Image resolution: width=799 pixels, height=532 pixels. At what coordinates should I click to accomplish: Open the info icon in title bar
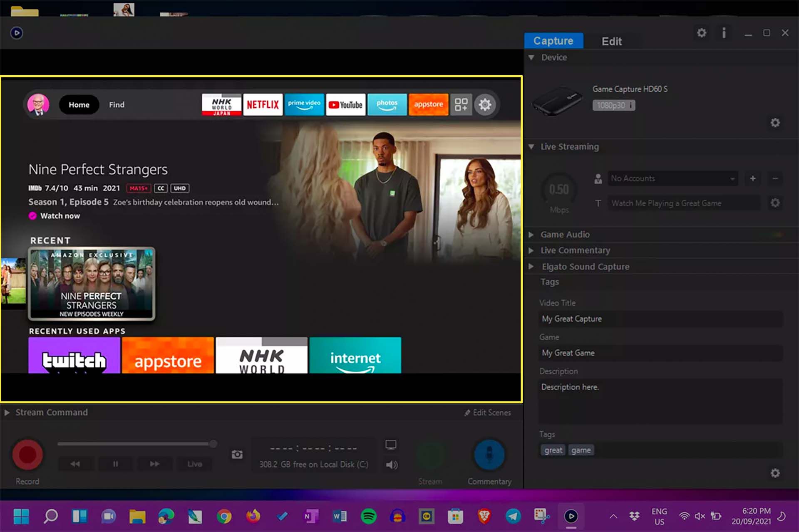coord(724,32)
